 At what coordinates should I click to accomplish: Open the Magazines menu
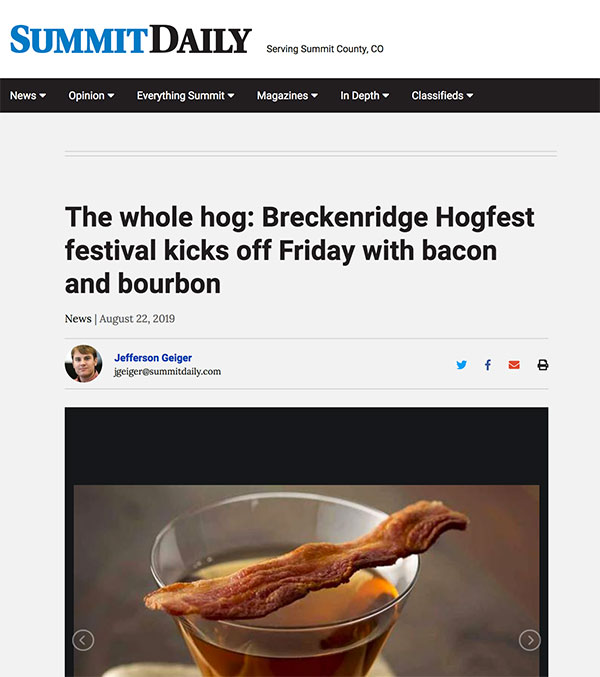(287, 96)
